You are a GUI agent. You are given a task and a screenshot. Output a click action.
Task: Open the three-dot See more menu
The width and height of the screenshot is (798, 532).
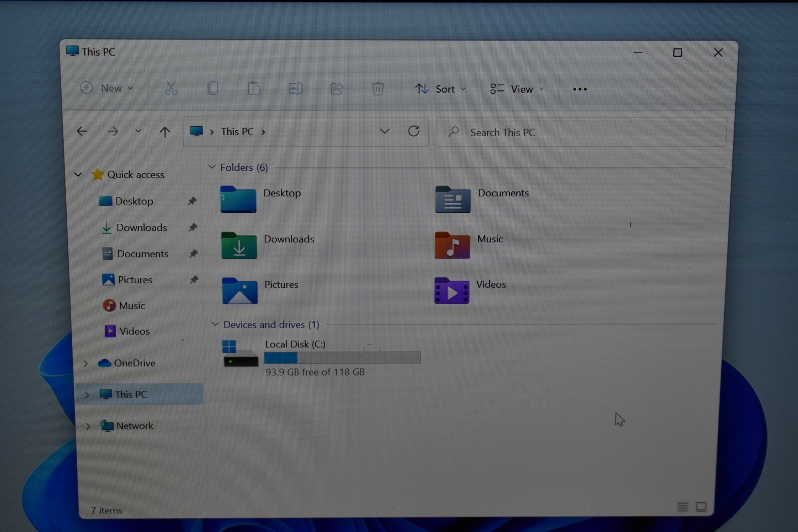click(x=580, y=89)
